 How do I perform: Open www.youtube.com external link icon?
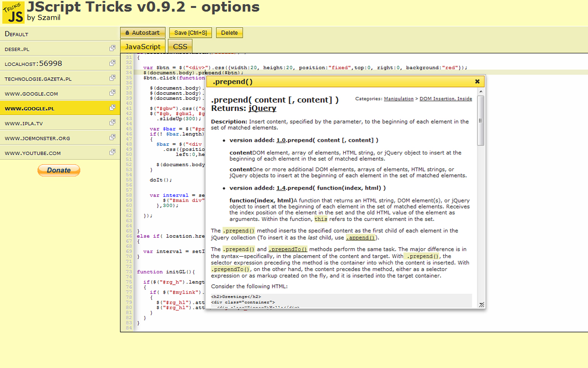coord(112,153)
